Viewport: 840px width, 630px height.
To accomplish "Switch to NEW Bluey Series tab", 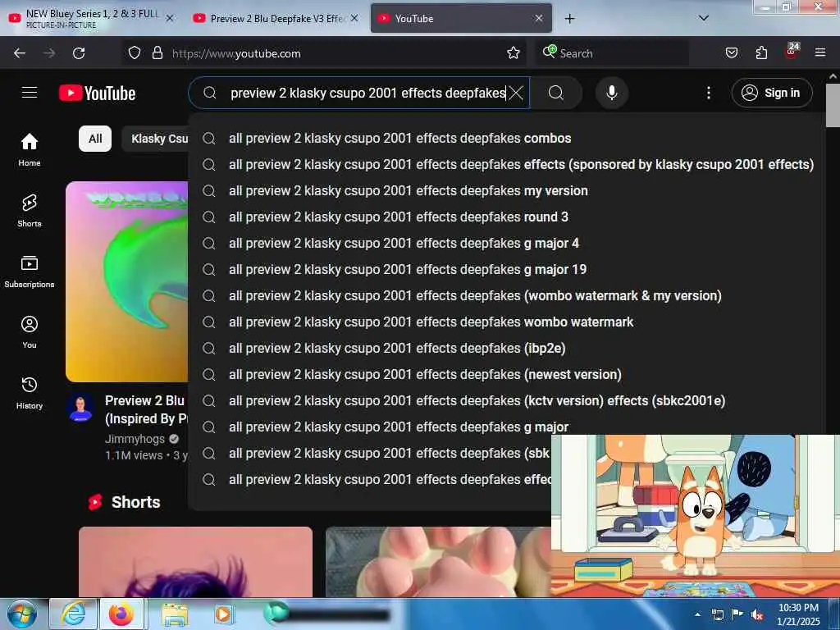I will (x=92, y=18).
